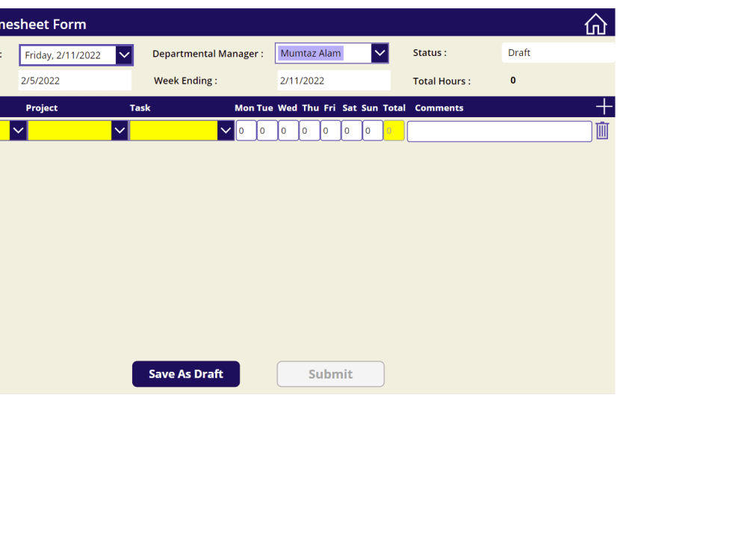Select the Sun hours input box
Viewport: 747px width, 560px height.
pos(371,130)
